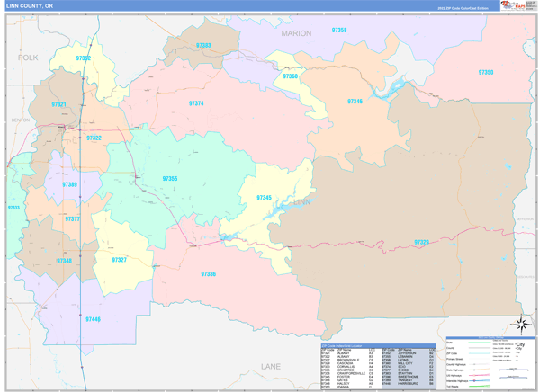Click the State Highways legend line symbol
This screenshot has height=392, width=540.
pos(480,370)
